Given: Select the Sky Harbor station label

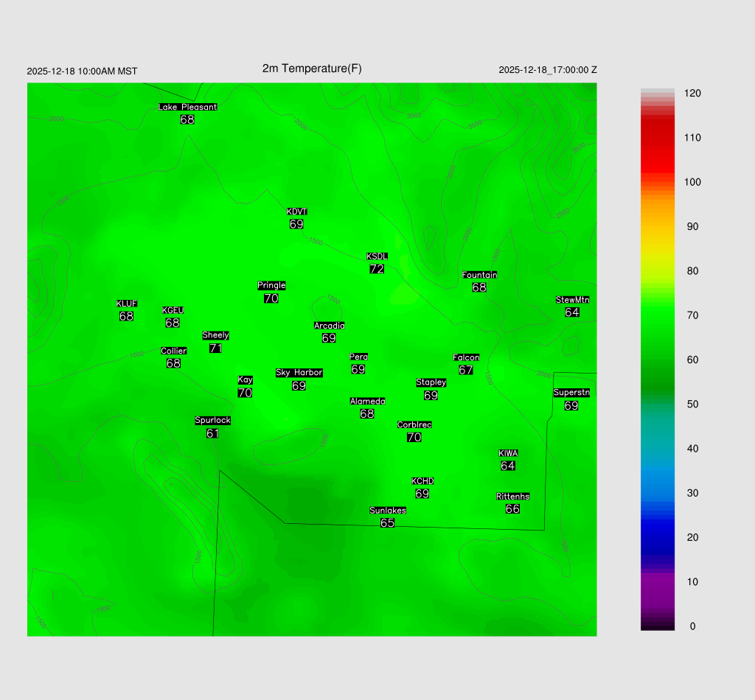Looking at the screenshot, I should pos(299,373).
